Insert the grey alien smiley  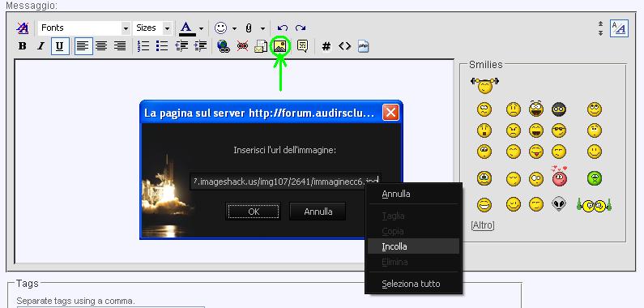pyautogui.click(x=559, y=203)
